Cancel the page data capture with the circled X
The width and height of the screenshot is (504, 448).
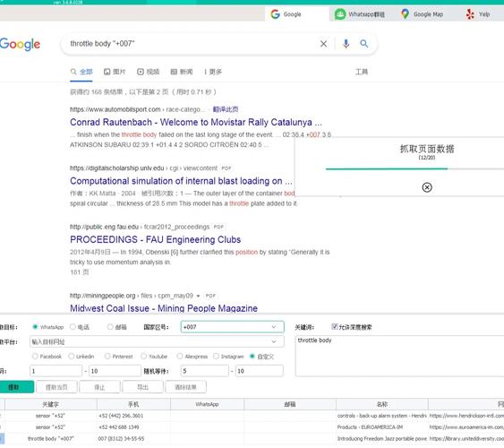click(x=427, y=187)
